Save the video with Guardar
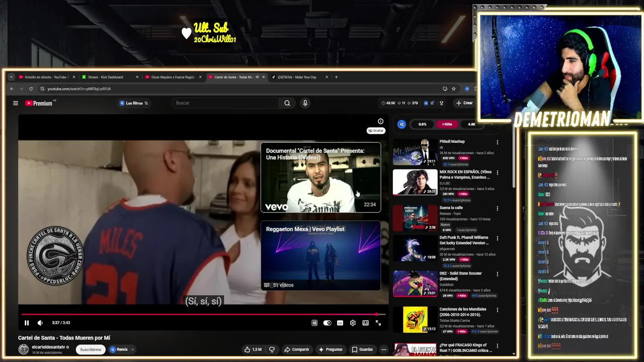 [362, 349]
